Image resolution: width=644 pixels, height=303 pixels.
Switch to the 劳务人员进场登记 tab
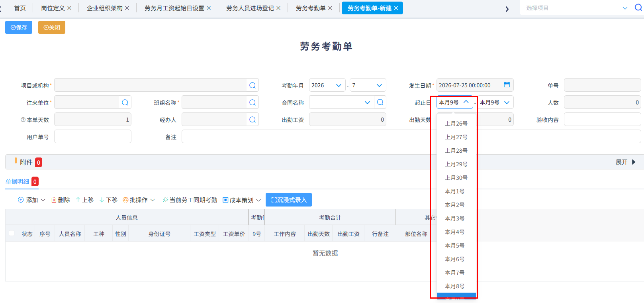point(250,8)
